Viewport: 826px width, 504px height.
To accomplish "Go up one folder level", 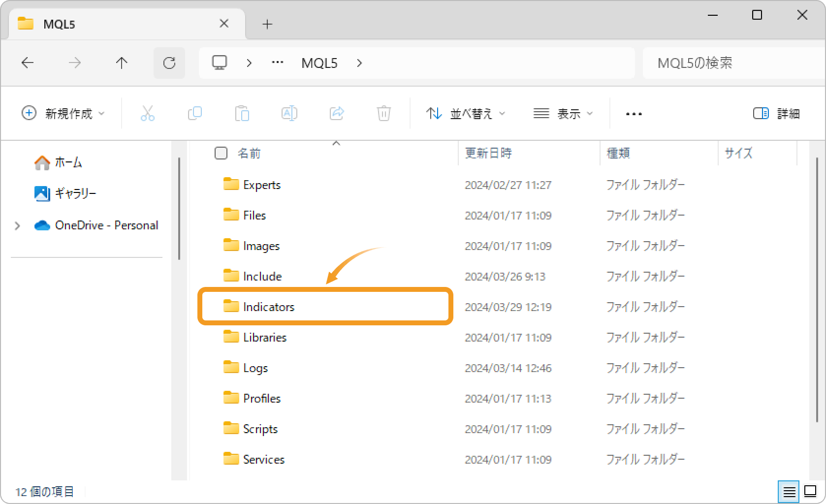I will point(122,63).
